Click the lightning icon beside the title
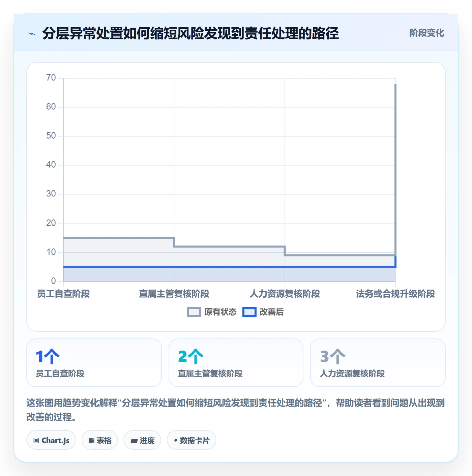The image size is (472, 476). coord(32,34)
